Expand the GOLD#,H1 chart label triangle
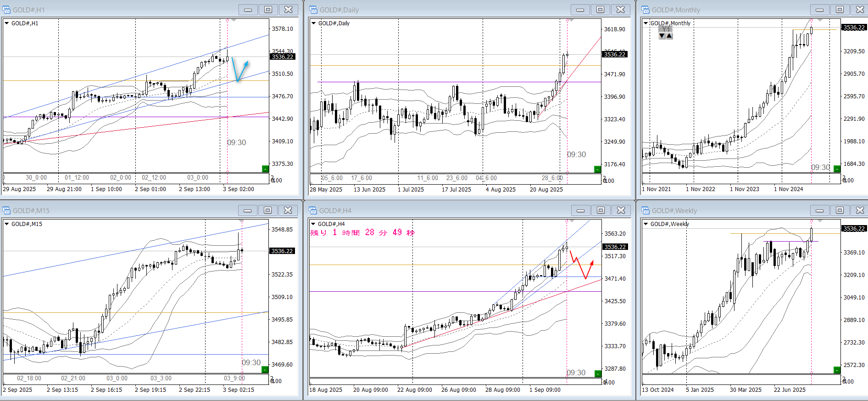 coord(7,23)
